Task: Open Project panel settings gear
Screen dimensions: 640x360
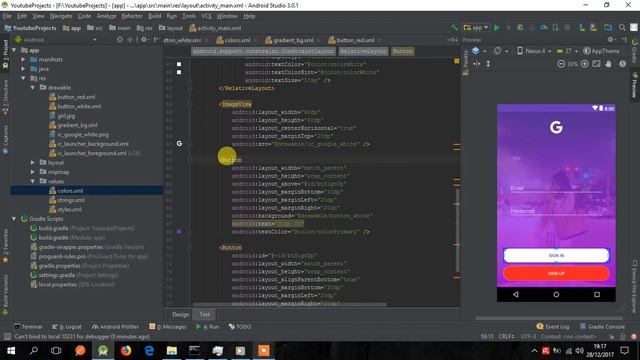Action: tap(144, 40)
